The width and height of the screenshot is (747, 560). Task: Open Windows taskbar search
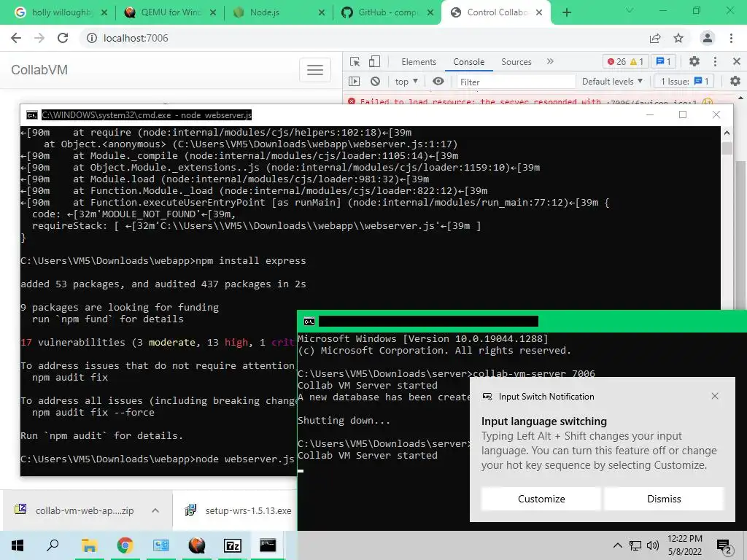(x=53, y=545)
